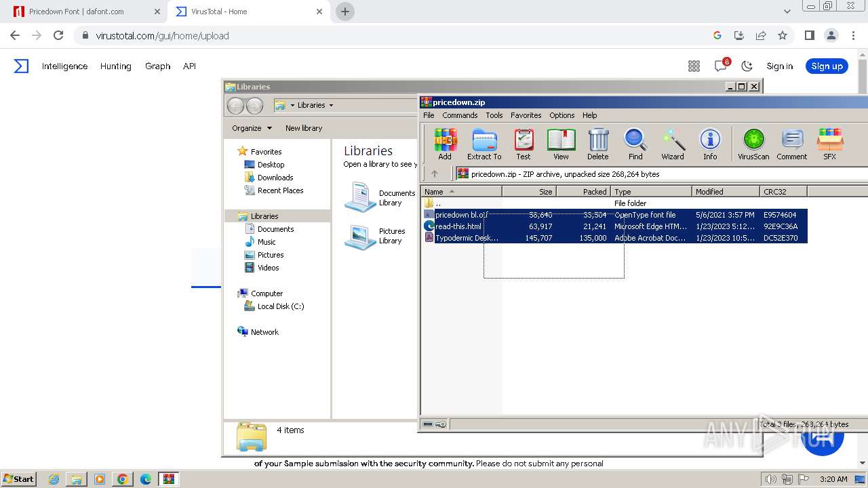Open Chrome from the taskbar
The width and height of the screenshot is (868, 488).
point(122,479)
